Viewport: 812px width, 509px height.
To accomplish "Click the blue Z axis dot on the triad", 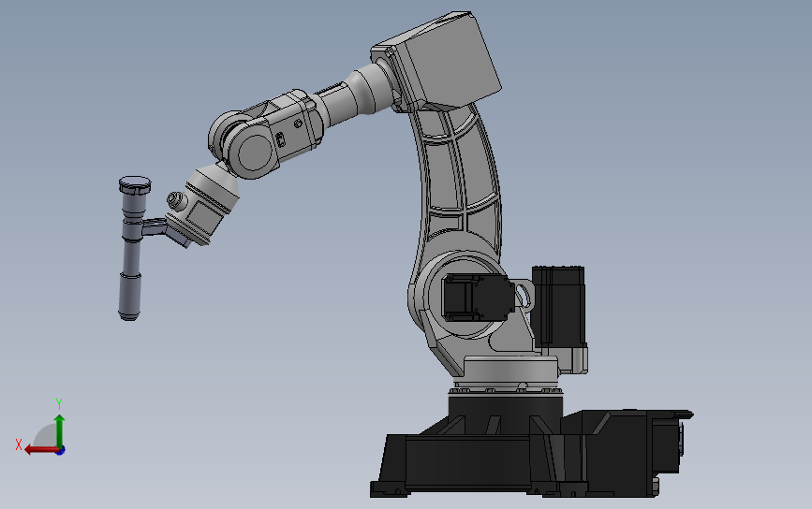I will click(61, 451).
